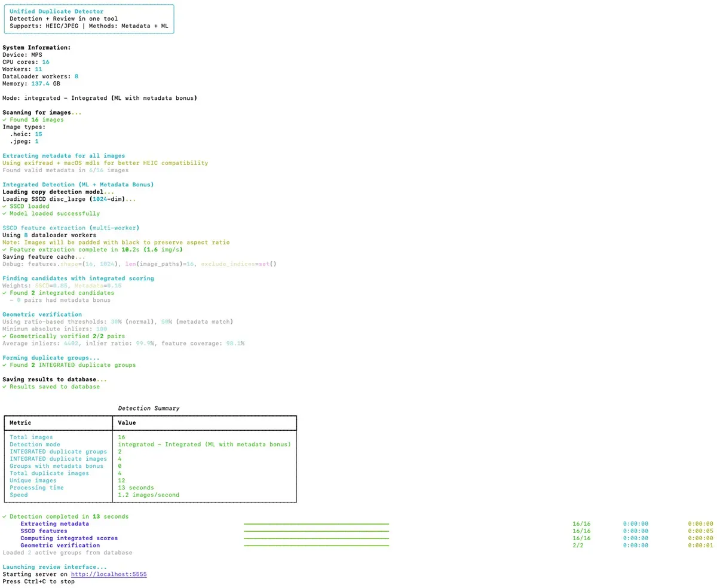Image resolution: width=717 pixels, height=588 pixels.
Task: Click the '0:00:01' elapsed time value
Action: point(700,546)
